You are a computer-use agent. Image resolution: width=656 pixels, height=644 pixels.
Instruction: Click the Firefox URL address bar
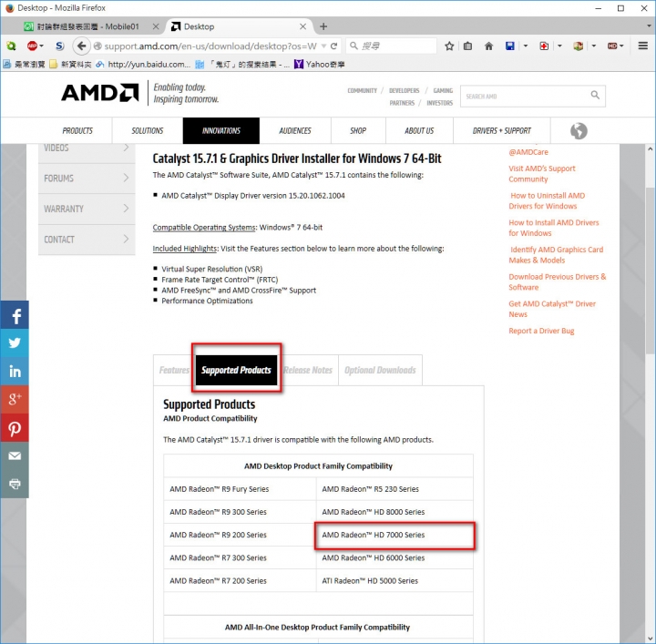click(x=210, y=46)
